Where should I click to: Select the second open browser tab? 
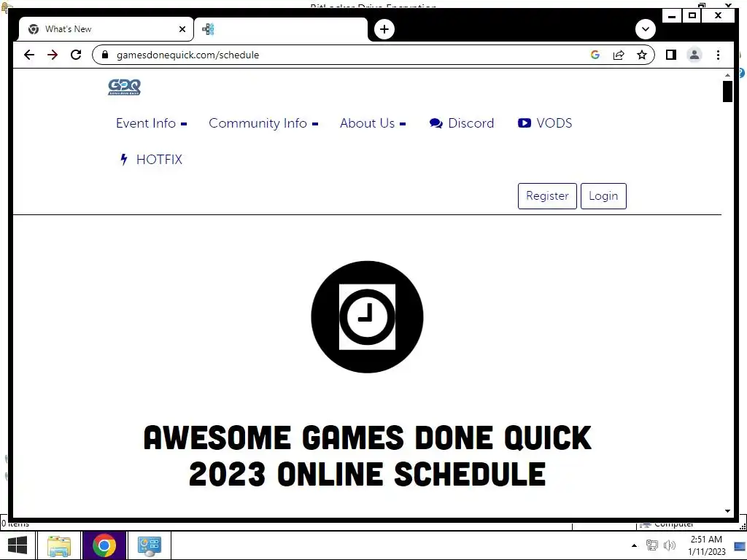pos(281,29)
